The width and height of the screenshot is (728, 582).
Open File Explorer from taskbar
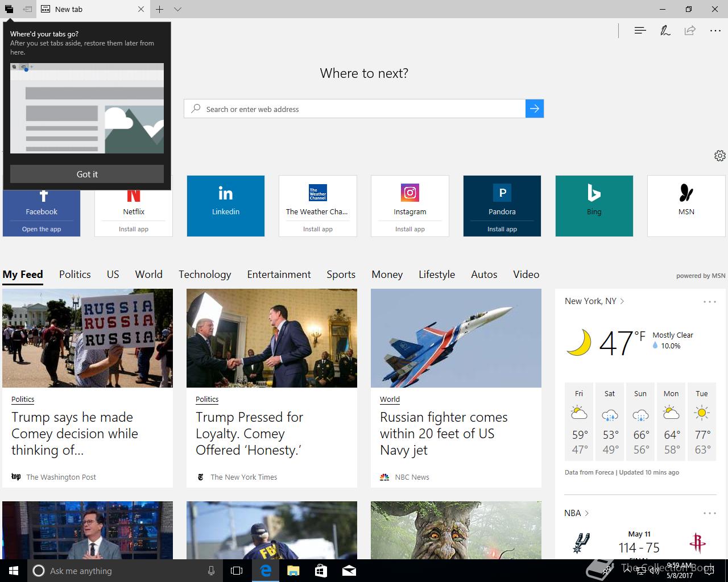point(293,571)
